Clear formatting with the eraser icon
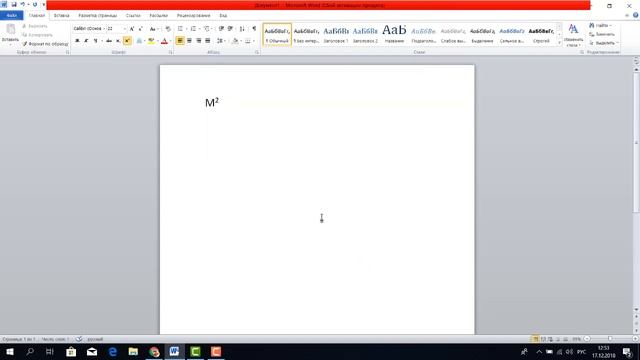This screenshot has height=360, width=640. (168, 29)
